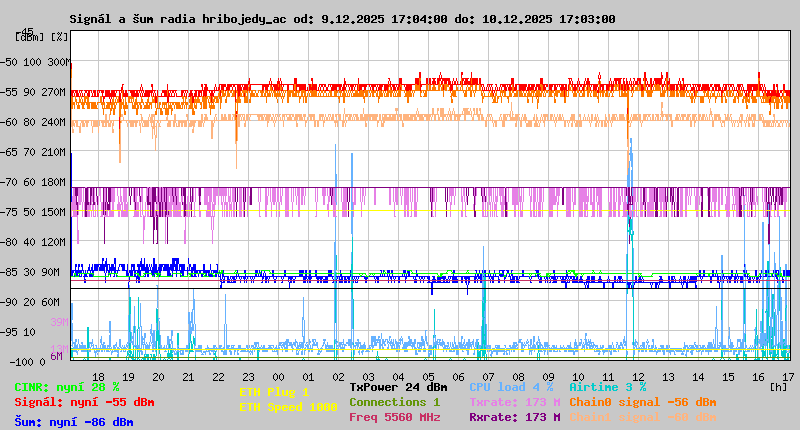Click the '18' hour label on x-axis
The width and height of the screenshot is (800, 430).
click(x=98, y=377)
